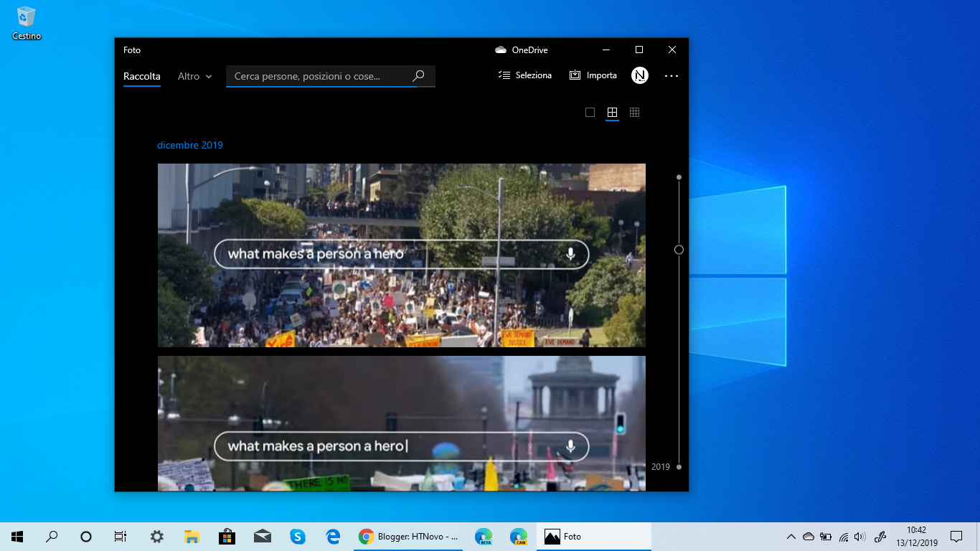Image resolution: width=980 pixels, height=551 pixels.
Task: Click the search magnifier in the search bar
Action: 418,75
